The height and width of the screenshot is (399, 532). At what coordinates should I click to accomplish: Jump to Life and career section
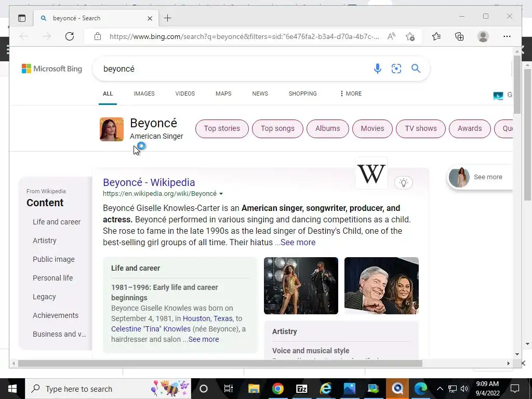57,222
